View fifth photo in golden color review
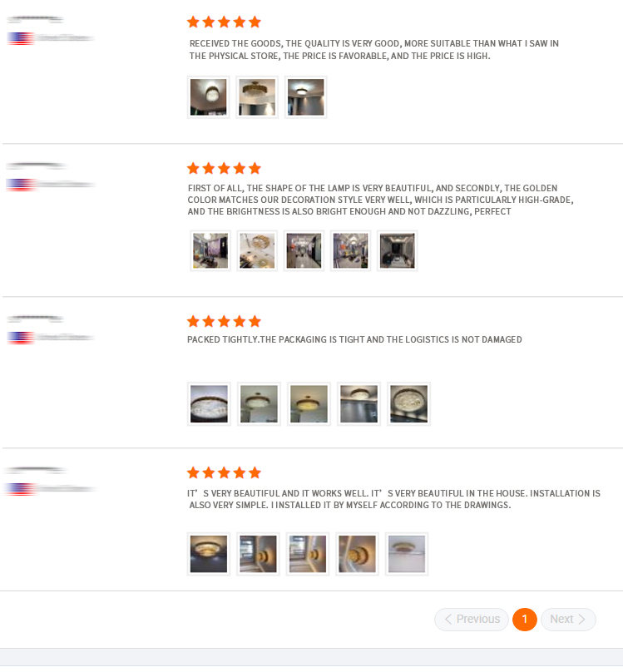 click(398, 250)
